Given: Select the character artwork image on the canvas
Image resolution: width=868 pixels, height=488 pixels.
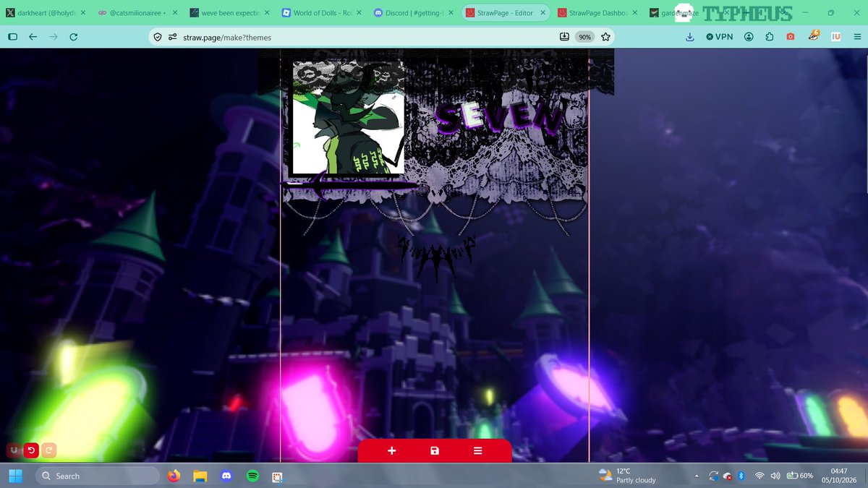Looking at the screenshot, I should click(348, 118).
